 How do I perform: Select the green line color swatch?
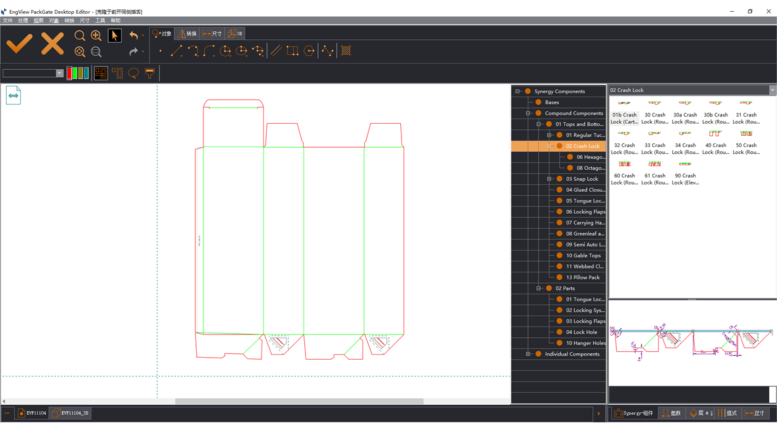tap(75, 73)
